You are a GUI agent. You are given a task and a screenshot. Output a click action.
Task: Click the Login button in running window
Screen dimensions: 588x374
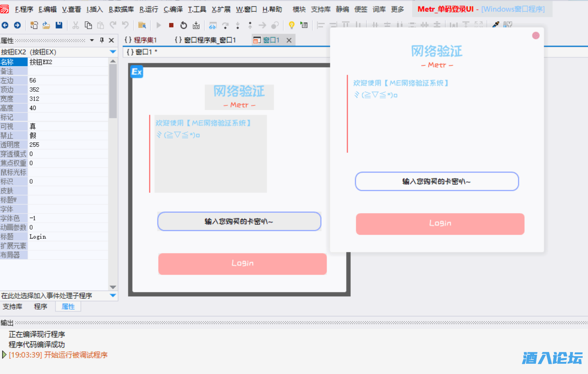[x=440, y=224]
